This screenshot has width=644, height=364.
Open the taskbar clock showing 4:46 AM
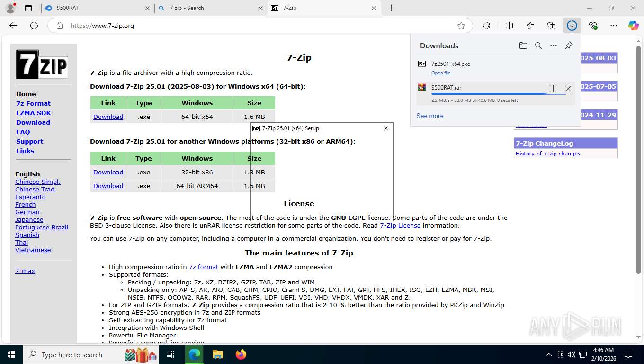click(x=603, y=355)
